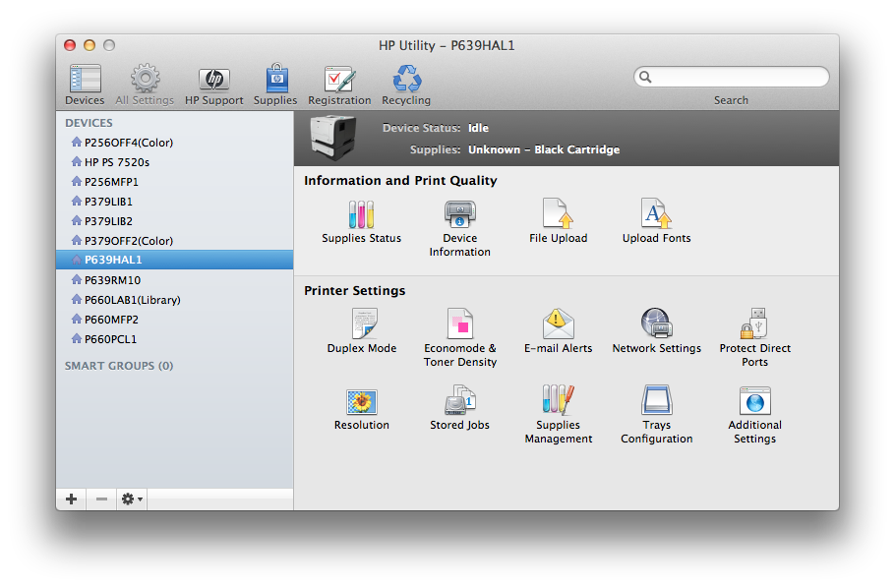Click the plus button to add a device
The width and height of the screenshot is (895, 588).
pos(72,500)
